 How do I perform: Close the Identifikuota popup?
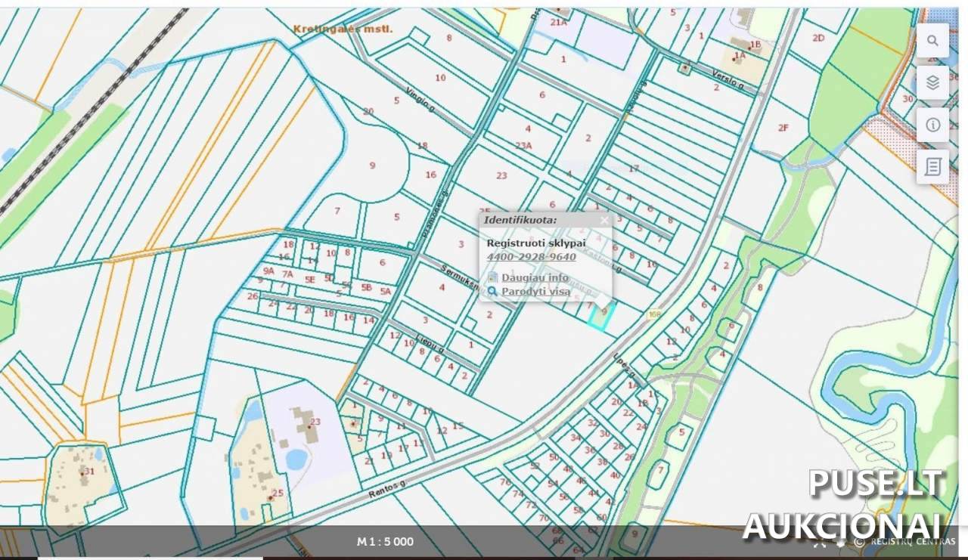604,220
